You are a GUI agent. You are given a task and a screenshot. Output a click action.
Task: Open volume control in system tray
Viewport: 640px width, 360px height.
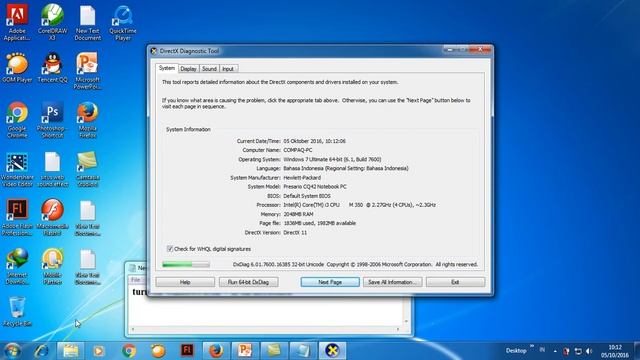(x=589, y=351)
